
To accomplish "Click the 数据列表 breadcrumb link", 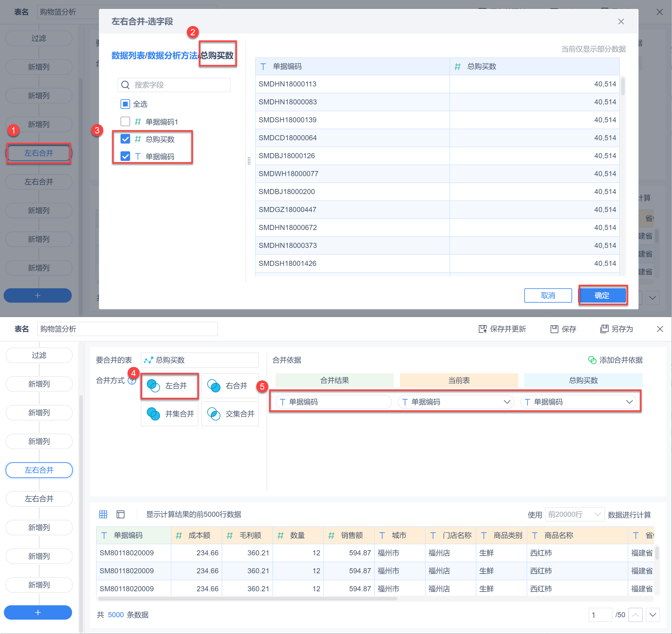I will (x=128, y=55).
